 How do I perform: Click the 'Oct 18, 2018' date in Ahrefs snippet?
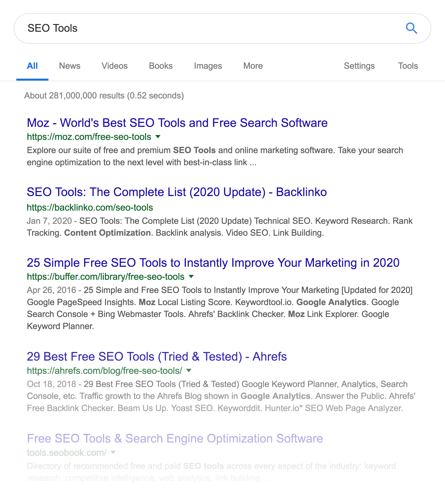(x=51, y=384)
